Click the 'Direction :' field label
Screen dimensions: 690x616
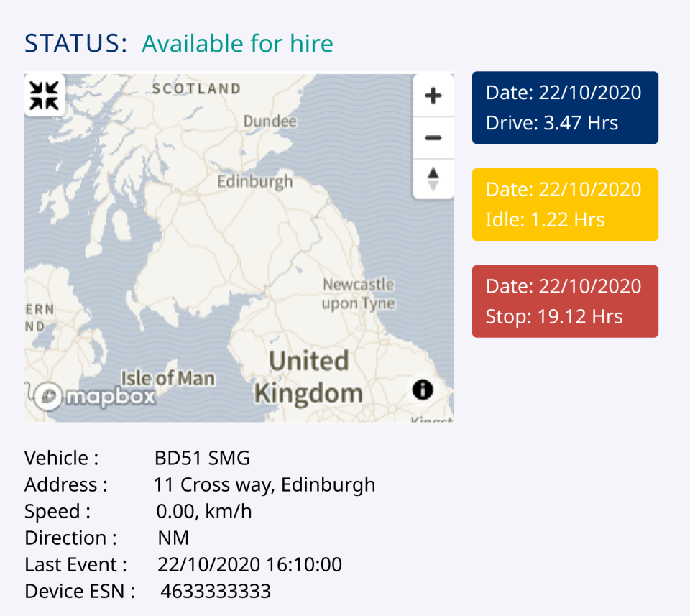[x=71, y=538]
